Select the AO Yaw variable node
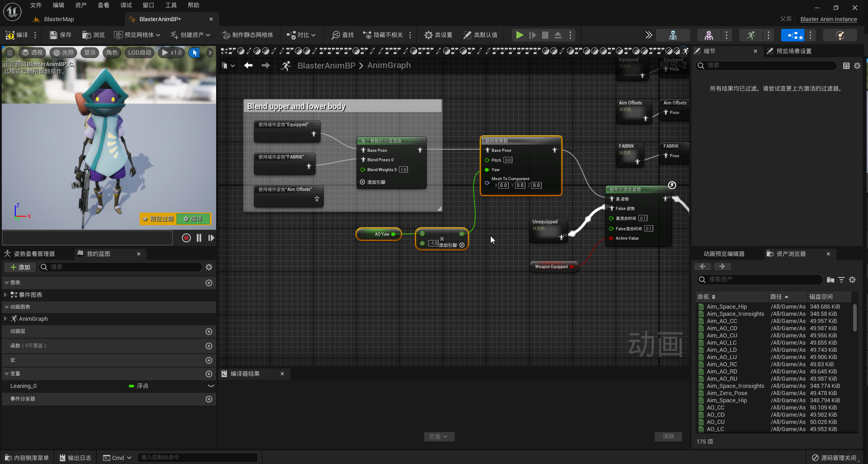Image resolution: width=868 pixels, height=464 pixels. [x=379, y=234]
